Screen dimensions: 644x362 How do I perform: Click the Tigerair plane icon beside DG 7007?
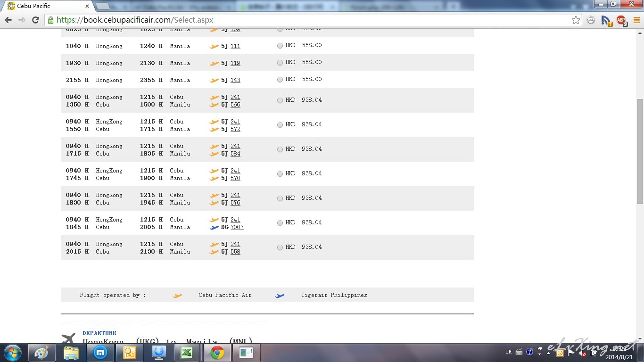[x=214, y=227]
